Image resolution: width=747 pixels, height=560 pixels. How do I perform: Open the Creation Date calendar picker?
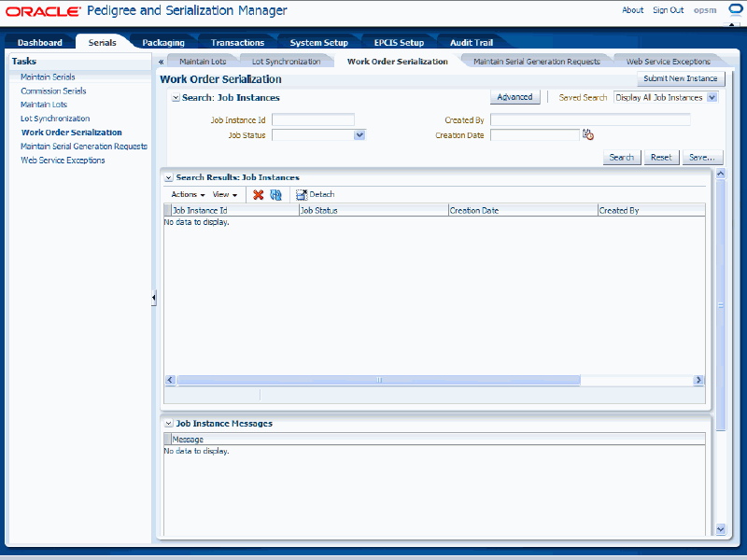pos(588,134)
